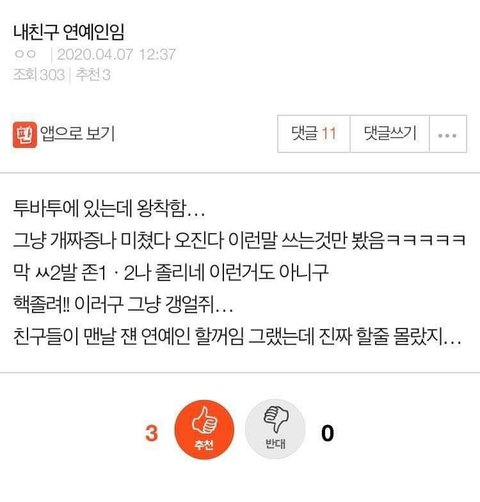The image size is (480, 502).
Task: Click the orange recommend count 3
Action: pyautogui.click(x=151, y=433)
